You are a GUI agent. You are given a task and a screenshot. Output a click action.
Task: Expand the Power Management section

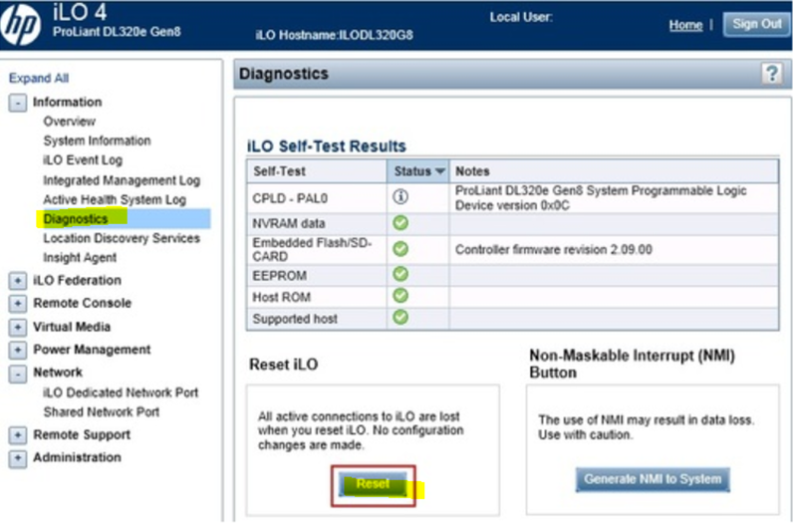tap(18, 350)
